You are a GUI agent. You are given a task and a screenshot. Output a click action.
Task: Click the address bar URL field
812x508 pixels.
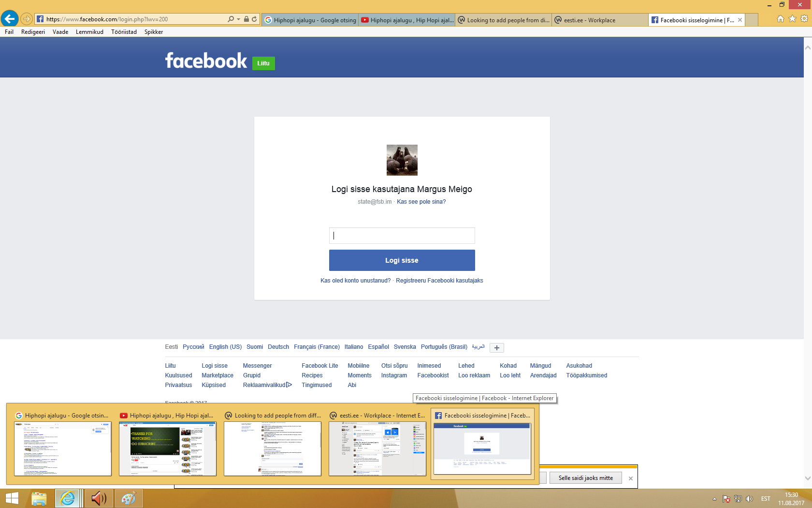[x=135, y=19]
